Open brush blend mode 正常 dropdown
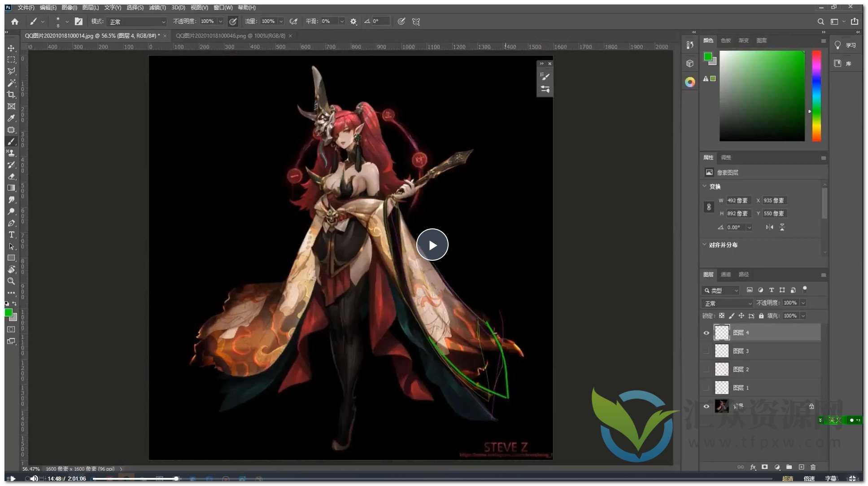The height and width of the screenshot is (486, 868). pos(137,22)
